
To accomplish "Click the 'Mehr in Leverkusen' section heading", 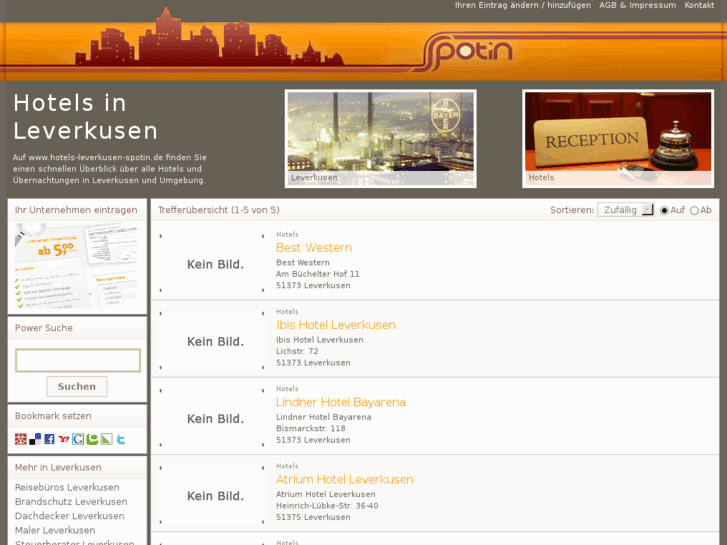I will click(58, 468).
